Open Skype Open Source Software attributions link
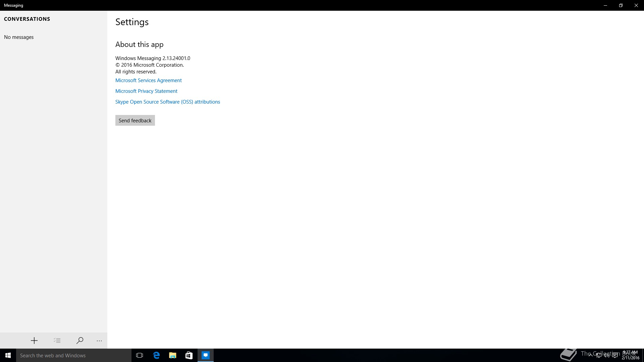Image resolution: width=644 pixels, height=362 pixels. coord(168,102)
